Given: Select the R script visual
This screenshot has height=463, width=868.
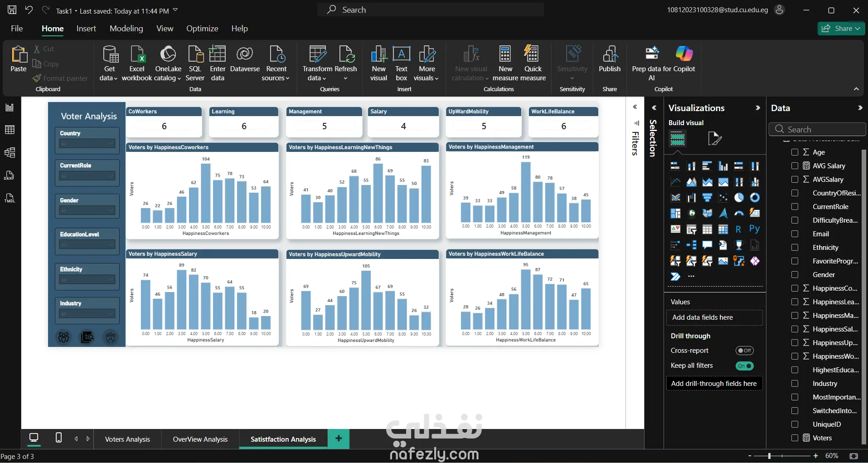Looking at the screenshot, I should (x=738, y=229).
